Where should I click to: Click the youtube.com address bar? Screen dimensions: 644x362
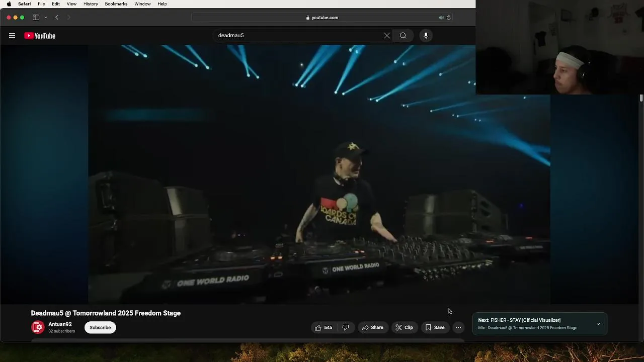tap(322, 17)
